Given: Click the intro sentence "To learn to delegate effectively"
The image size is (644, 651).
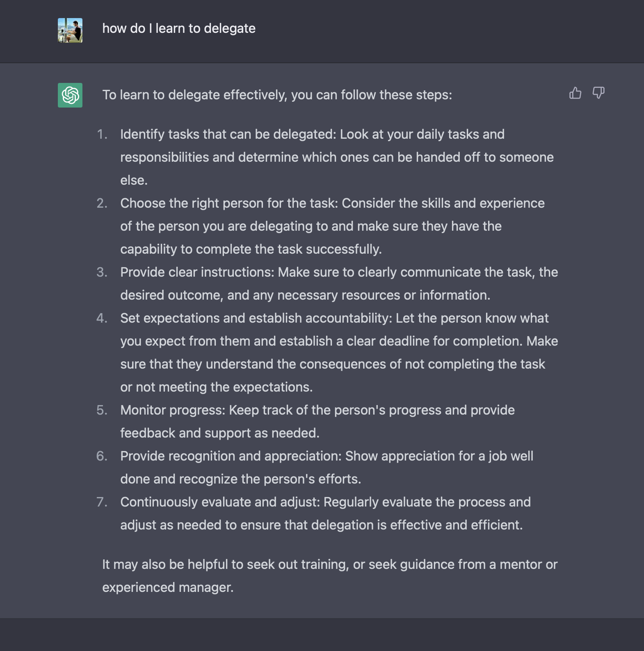Looking at the screenshot, I should (x=277, y=95).
